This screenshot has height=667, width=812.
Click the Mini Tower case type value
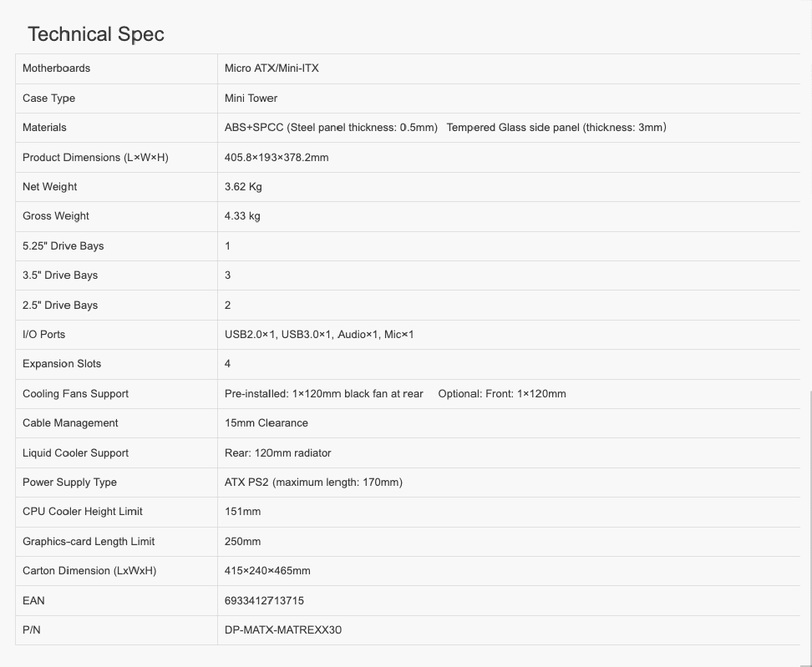pyautogui.click(x=251, y=98)
